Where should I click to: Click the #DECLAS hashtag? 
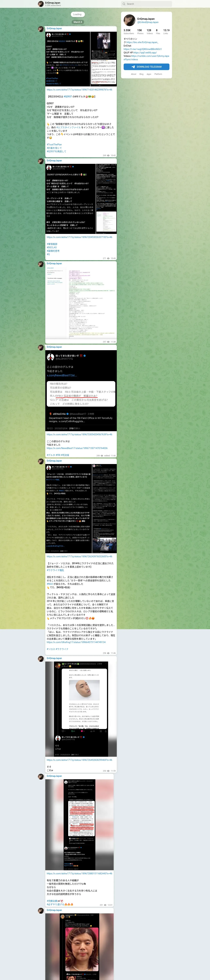[x=52, y=247]
